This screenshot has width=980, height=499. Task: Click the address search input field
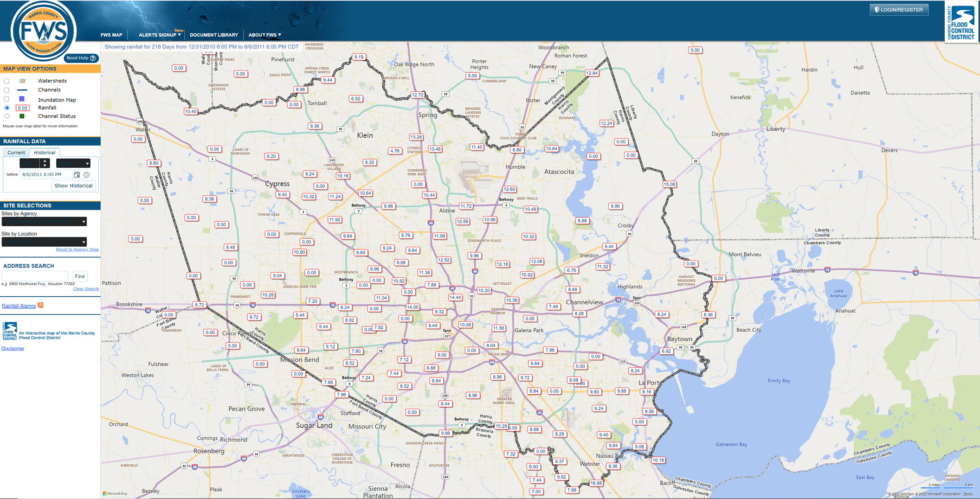tap(35, 276)
